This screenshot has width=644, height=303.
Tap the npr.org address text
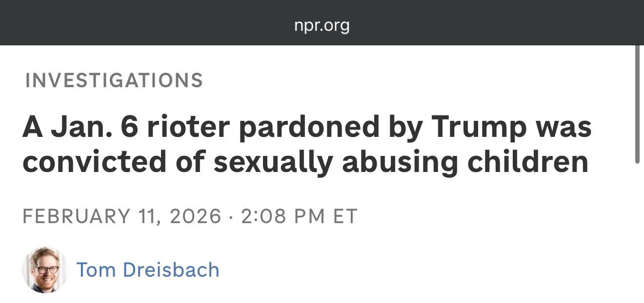click(x=322, y=25)
